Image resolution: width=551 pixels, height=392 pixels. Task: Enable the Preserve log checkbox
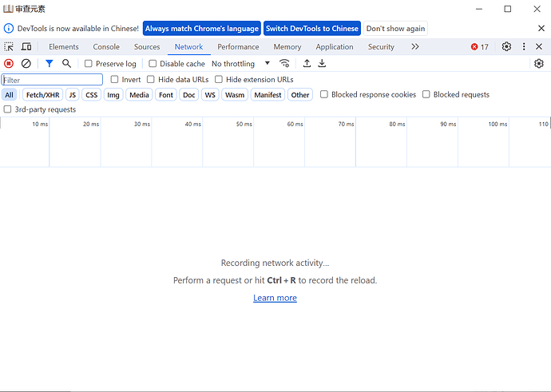point(89,64)
